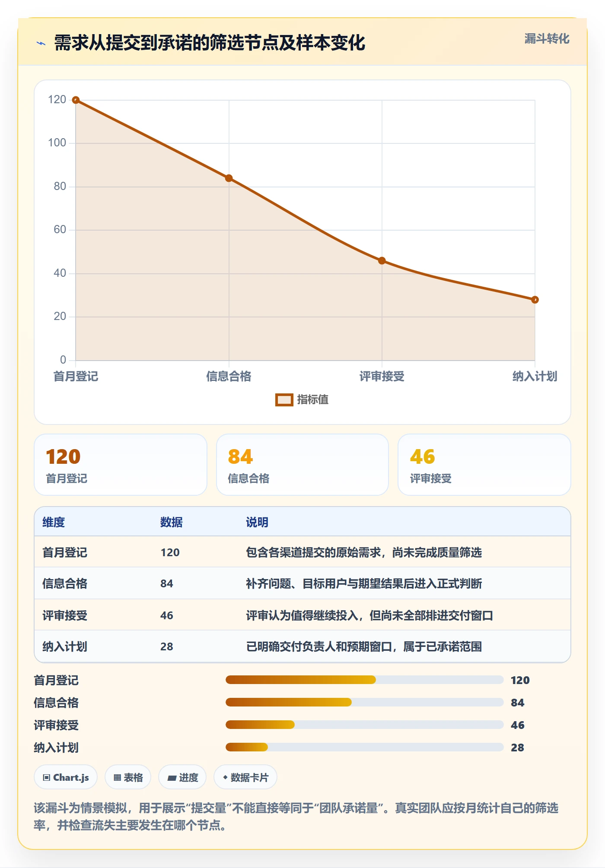
Task: Click the 信息合格 progress bar
Action: click(364, 703)
